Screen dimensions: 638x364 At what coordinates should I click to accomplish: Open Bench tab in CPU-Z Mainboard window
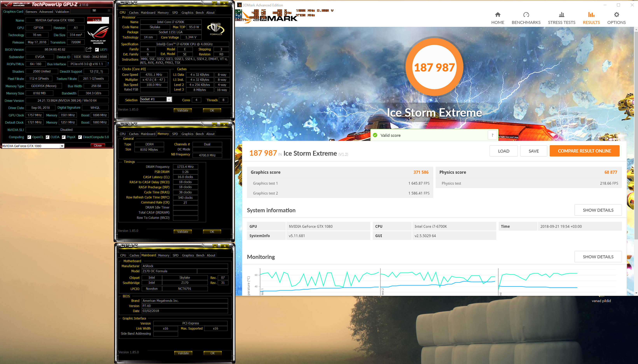point(200,256)
